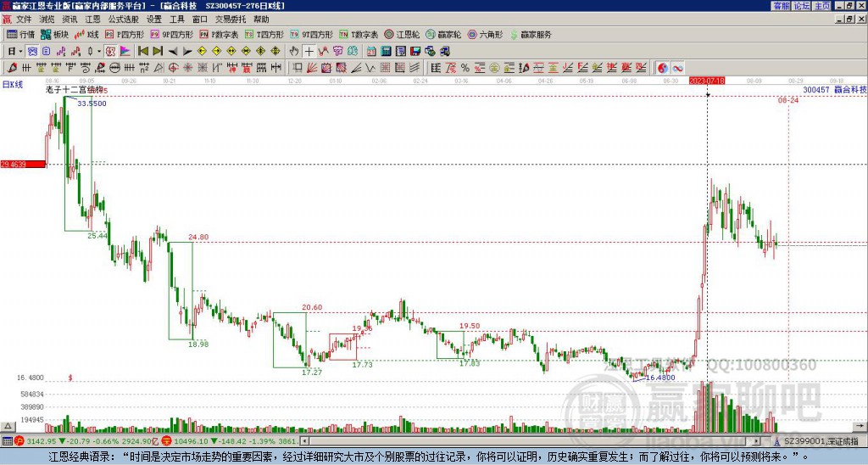The width and height of the screenshot is (868, 465).
Task: Open the calculator icon
Action: [x=386, y=51]
